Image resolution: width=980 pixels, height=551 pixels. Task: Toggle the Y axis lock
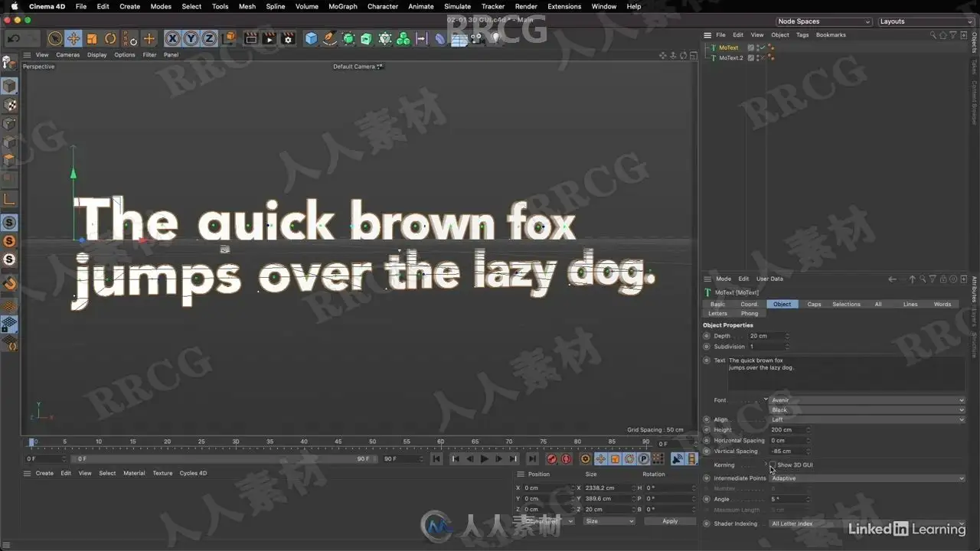(x=191, y=38)
